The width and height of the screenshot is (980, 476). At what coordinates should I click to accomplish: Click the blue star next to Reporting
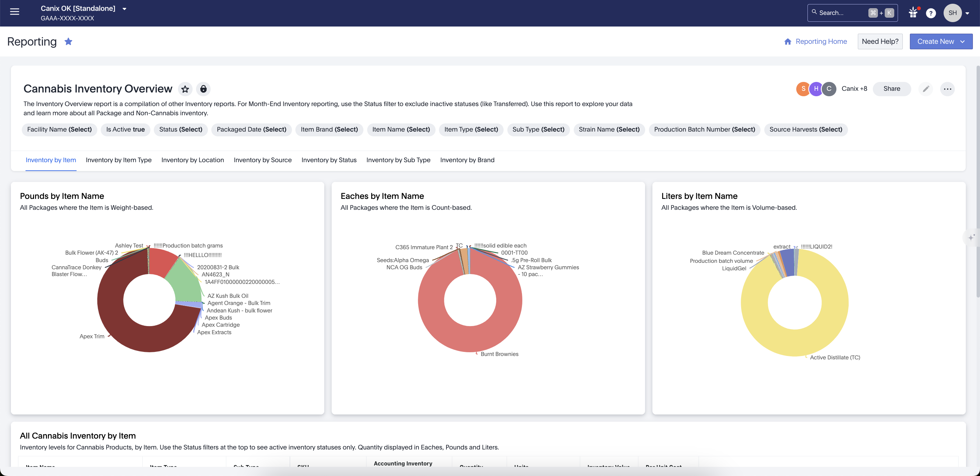(x=68, y=41)
